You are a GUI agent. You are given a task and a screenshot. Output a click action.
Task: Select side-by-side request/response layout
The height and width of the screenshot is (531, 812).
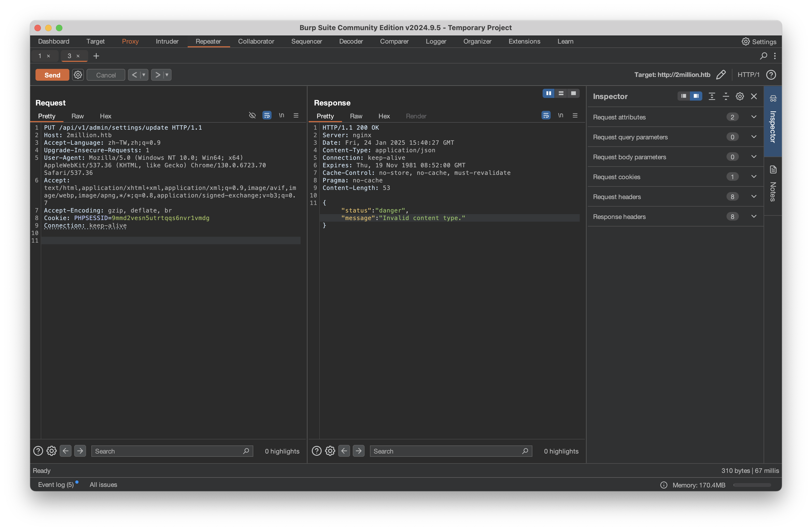[x=548, y=93]
